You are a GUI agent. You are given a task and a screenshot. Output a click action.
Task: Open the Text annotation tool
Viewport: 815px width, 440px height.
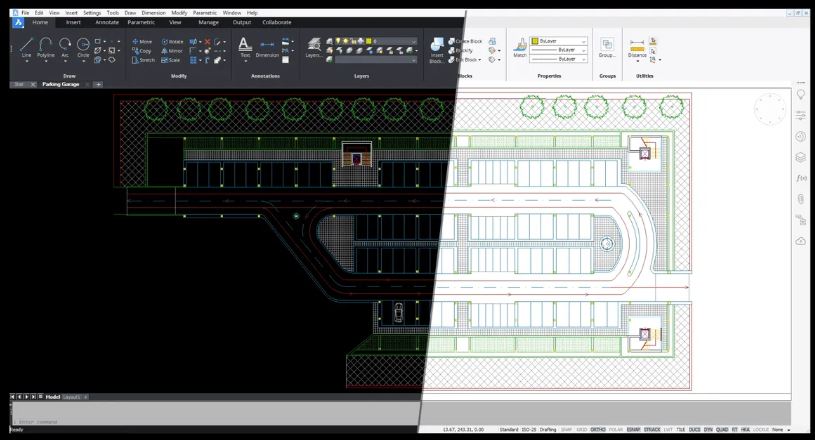pos(245,47)
